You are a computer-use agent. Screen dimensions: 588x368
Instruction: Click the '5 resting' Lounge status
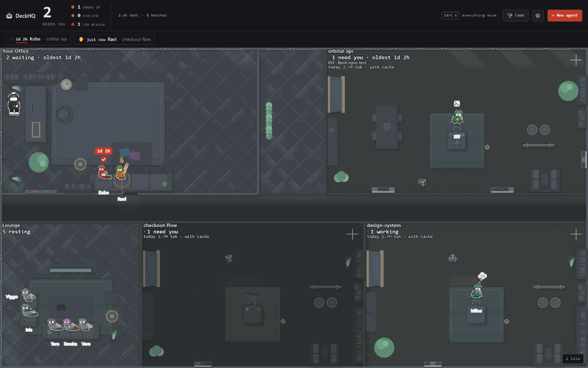click(17, 232)
